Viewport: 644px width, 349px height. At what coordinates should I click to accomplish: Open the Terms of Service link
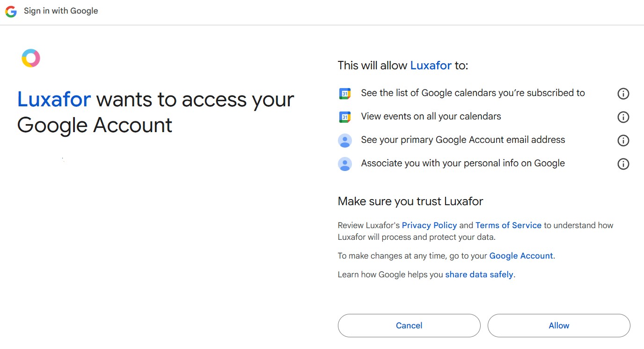click(x=508, y=225)
